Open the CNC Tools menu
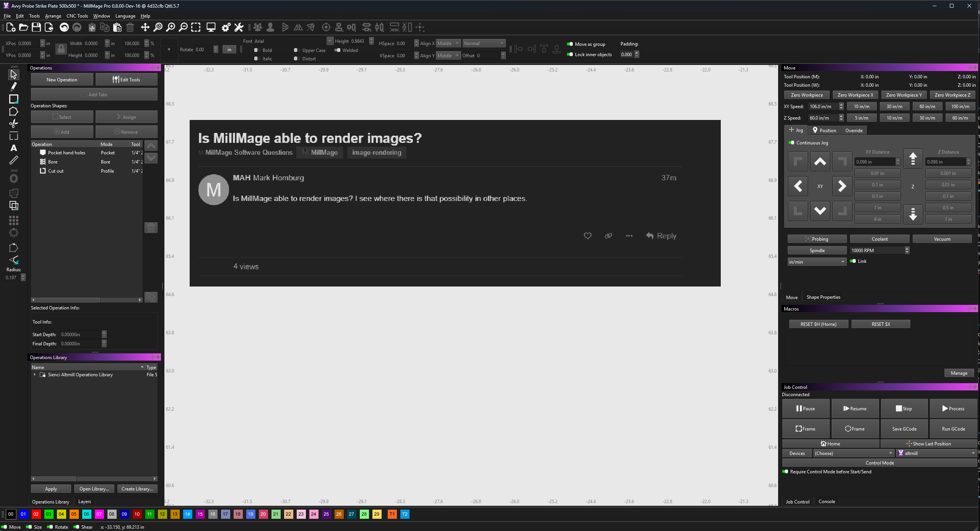The image size is (980, 531). (x=77, y=16)
